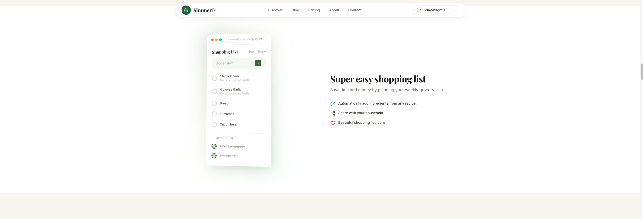Check off 4 cloves Garlic

pyautogui.click(x=214, y=91)
